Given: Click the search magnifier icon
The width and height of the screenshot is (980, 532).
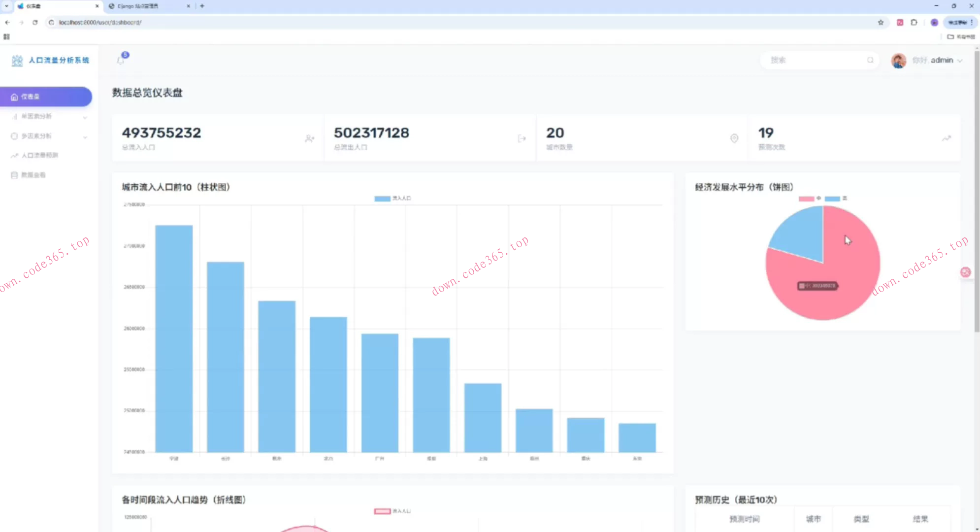Looking at the screenshot, I should [870, 60].
